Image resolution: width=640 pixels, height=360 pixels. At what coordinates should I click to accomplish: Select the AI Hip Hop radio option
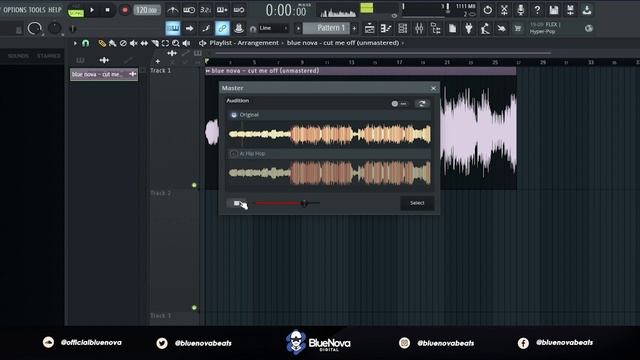click(234, 154)
